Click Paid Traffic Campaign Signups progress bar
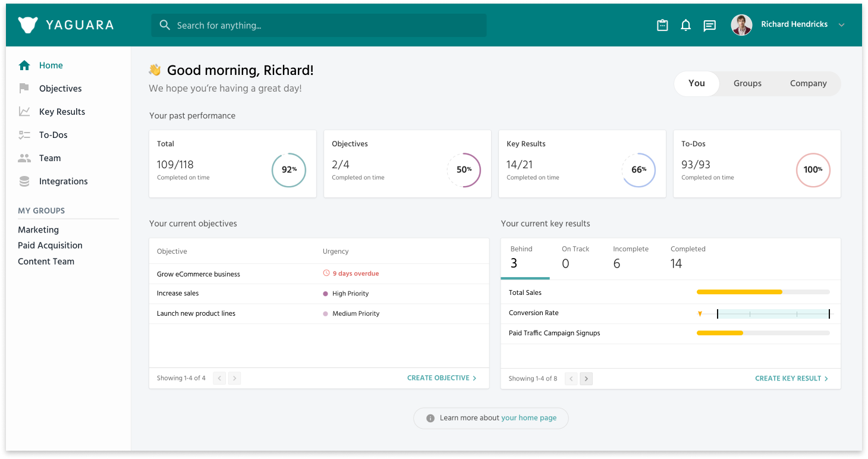 (763, 333)
